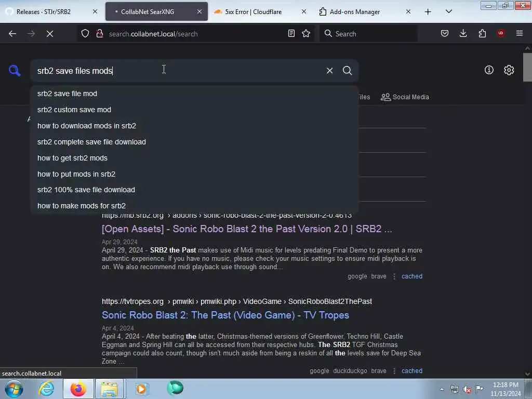532x399 pixels.
Task: Open media player taskbar icon
Action: click(x=141, y=389)
